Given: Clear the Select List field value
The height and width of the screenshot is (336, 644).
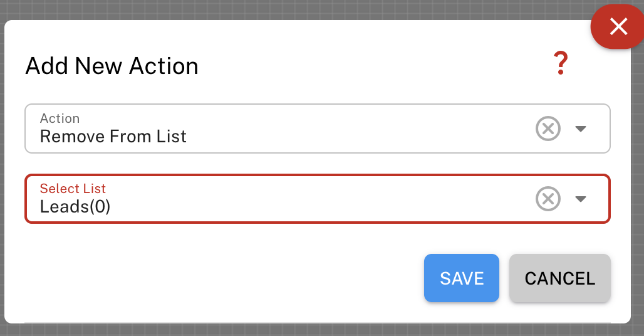Looking at the screenshot, I should 548,199.
